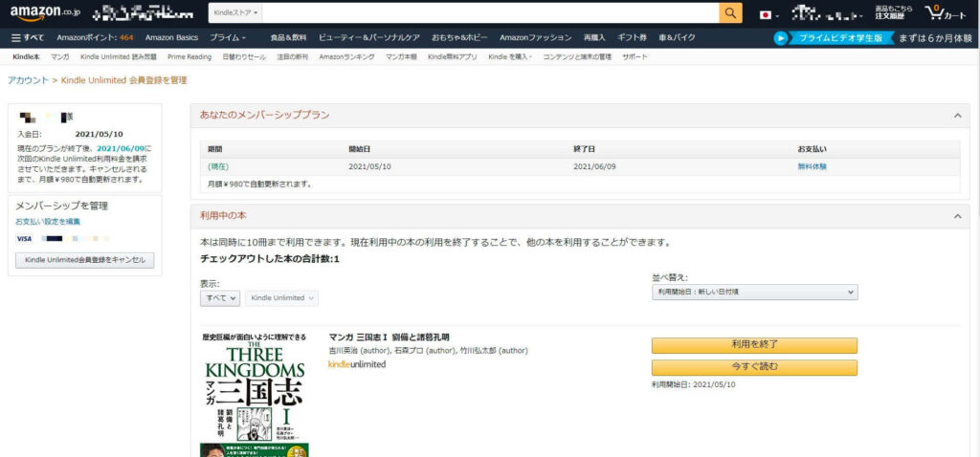Go to コンテンツと端末の管理 tab

coord(577,56)
